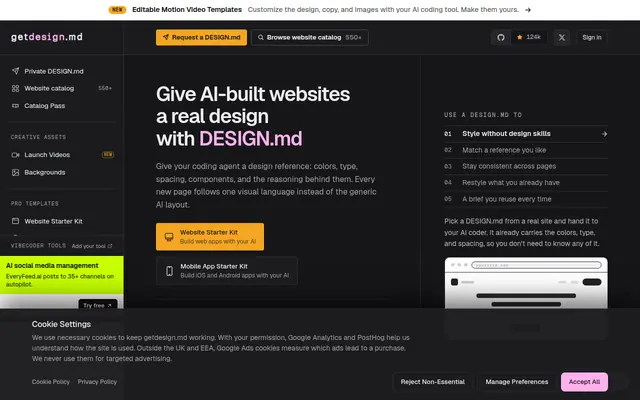Click Editable Motion Video Templates banner text
640x400 pixels.
[187, 9]
